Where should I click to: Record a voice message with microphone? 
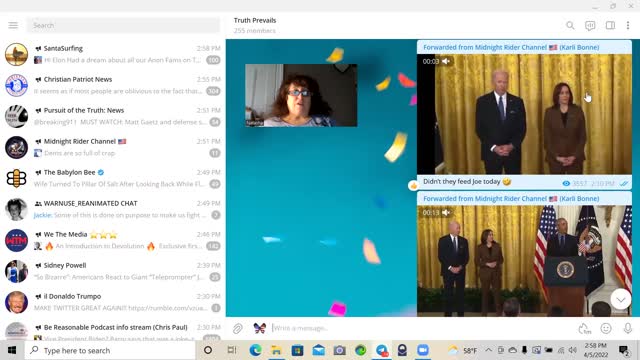click(628, 328)
